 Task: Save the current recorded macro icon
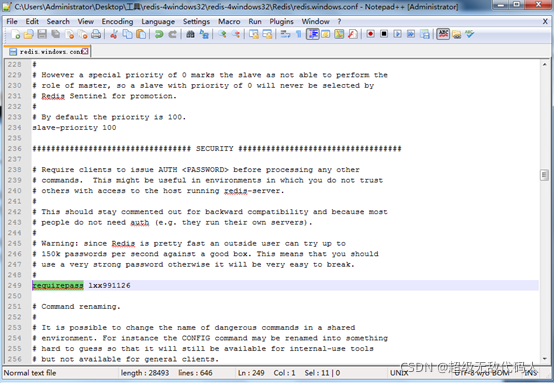[x=425, y=34]
